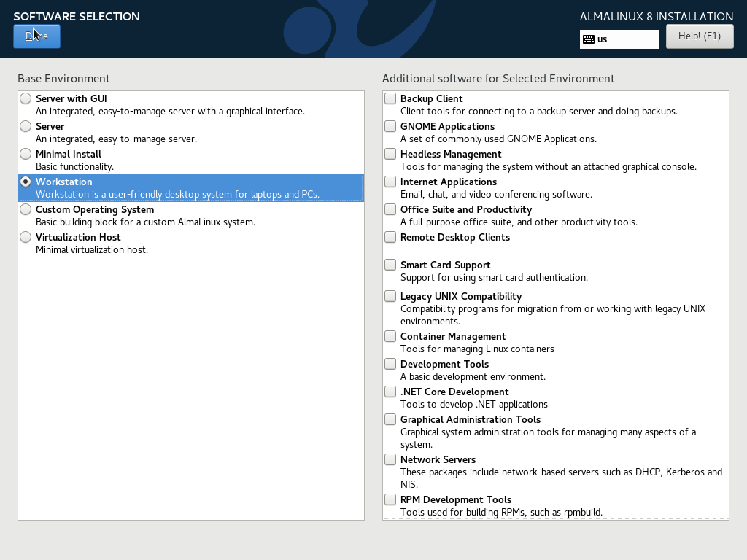This screenshot has height=560, width=747.
Task: Tick the Headless Management checkbox
Action: pos(390,154)
